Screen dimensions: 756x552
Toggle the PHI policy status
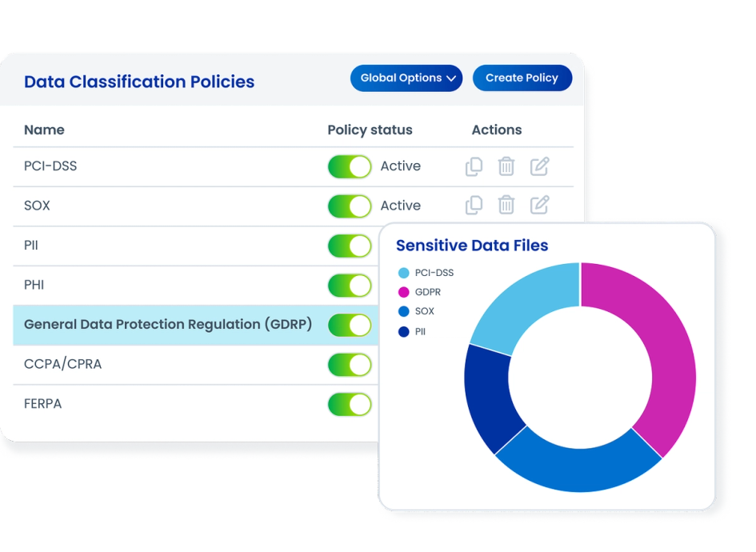(350, 286)
